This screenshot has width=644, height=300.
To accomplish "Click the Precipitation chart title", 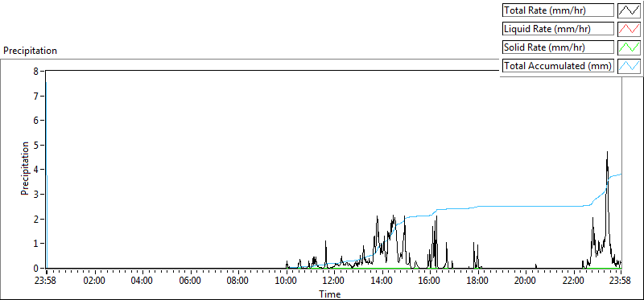I will point(30,51).
